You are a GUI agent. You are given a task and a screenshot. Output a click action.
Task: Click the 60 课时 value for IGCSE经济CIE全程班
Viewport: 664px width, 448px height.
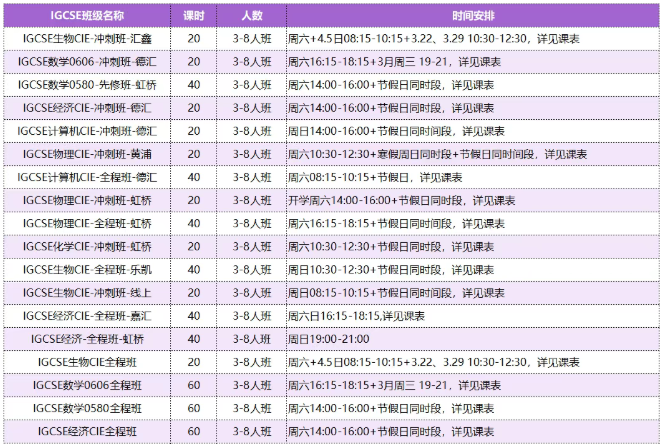pos(194,431)
